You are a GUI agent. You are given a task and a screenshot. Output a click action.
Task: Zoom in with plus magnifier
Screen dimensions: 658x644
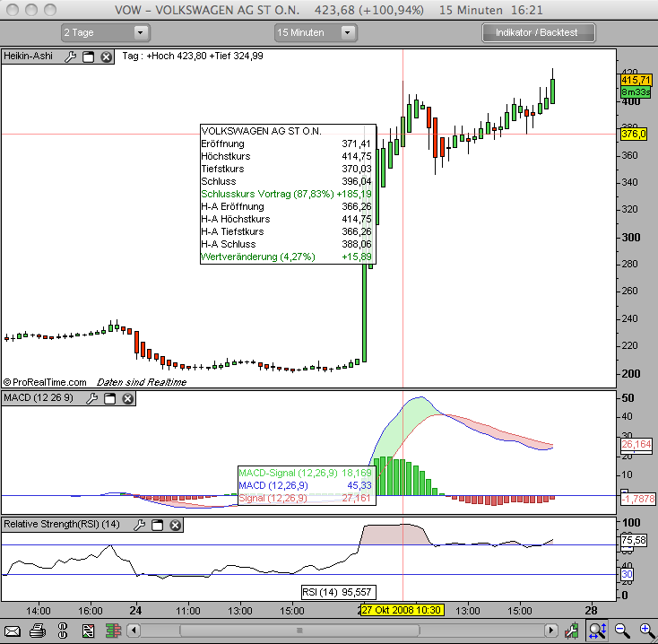pos(647,631)
